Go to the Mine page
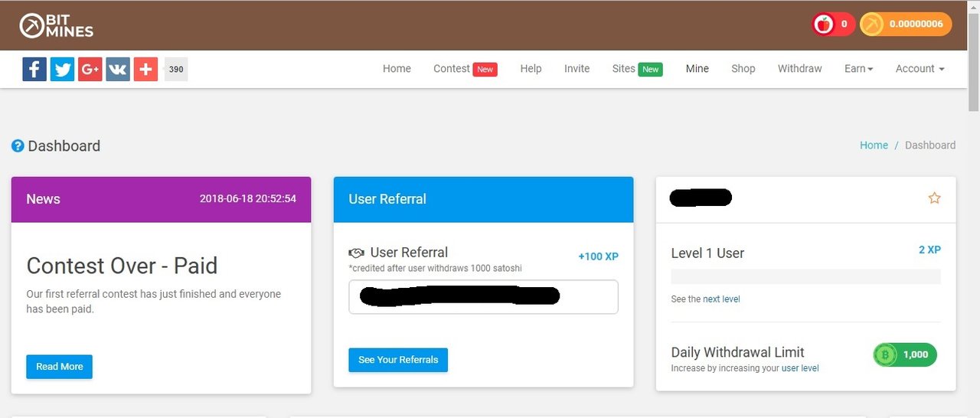 tap(697, 68)
